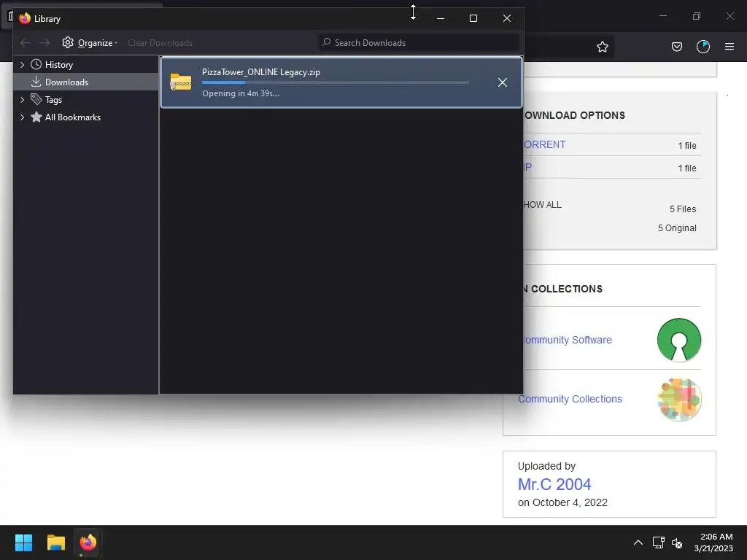Open the Firefox downloads progress indicator
This screenshot has width=747, height=560.
pyautogui.click(x=703, y=47)
